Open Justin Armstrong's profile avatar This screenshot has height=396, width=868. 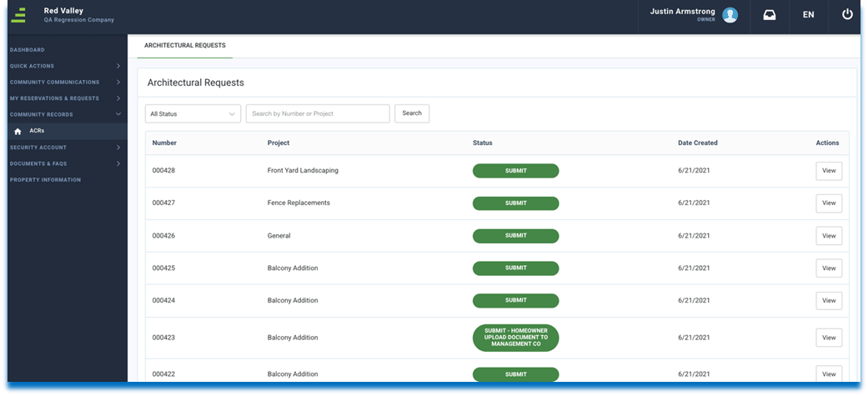point(730,15)
